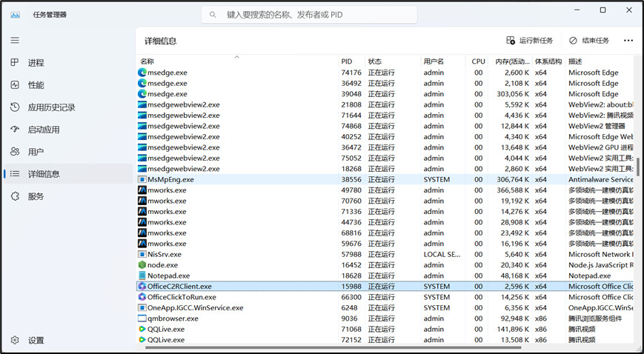
Task: Select the qmbrowser.exe process icon
Action: tap(142, 318)
